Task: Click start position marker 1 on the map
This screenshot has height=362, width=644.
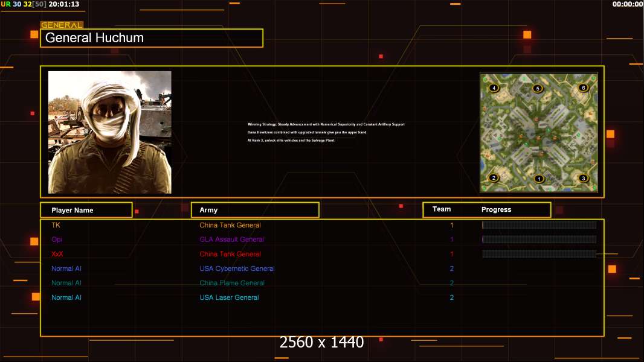Action: [x=539, y=179]
